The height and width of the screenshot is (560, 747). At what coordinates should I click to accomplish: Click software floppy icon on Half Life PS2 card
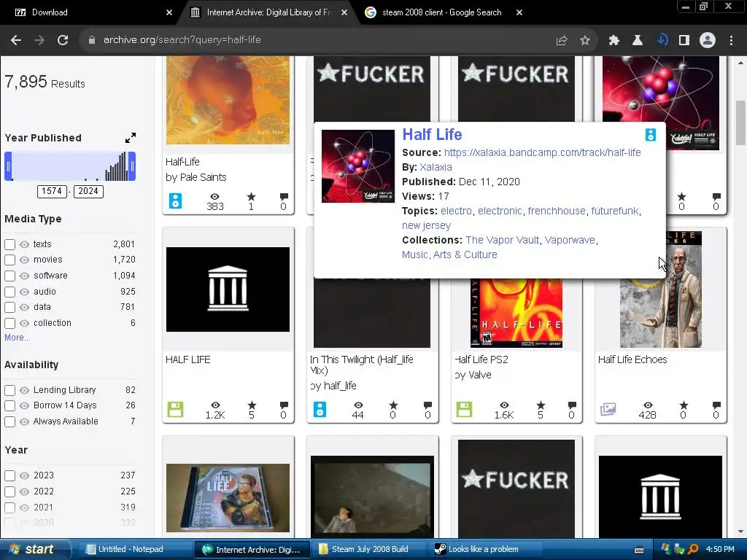coord(464,410)
